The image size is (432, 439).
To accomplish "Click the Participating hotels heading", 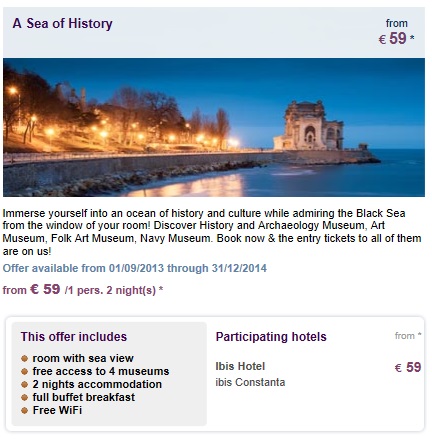I will [271, 337].
